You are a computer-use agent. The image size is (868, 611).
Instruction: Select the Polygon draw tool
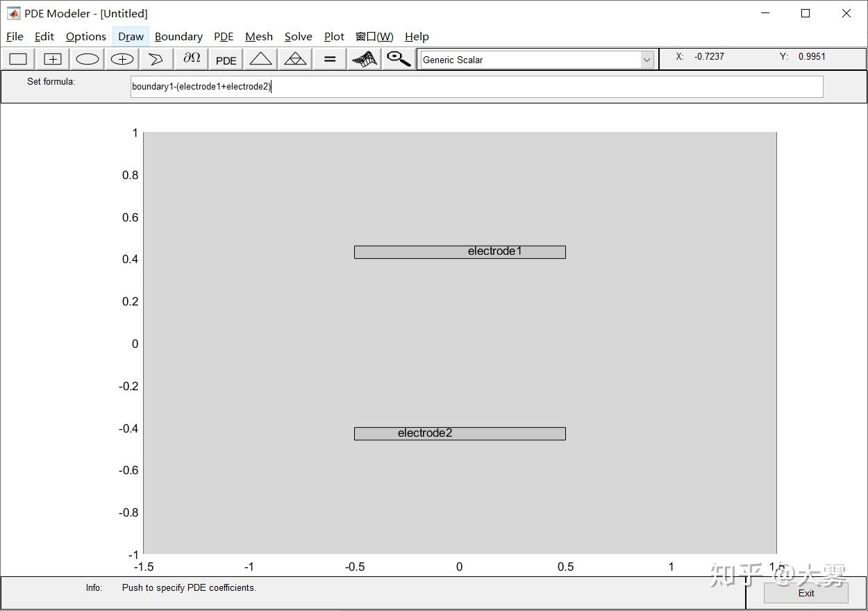click(156, 59)
